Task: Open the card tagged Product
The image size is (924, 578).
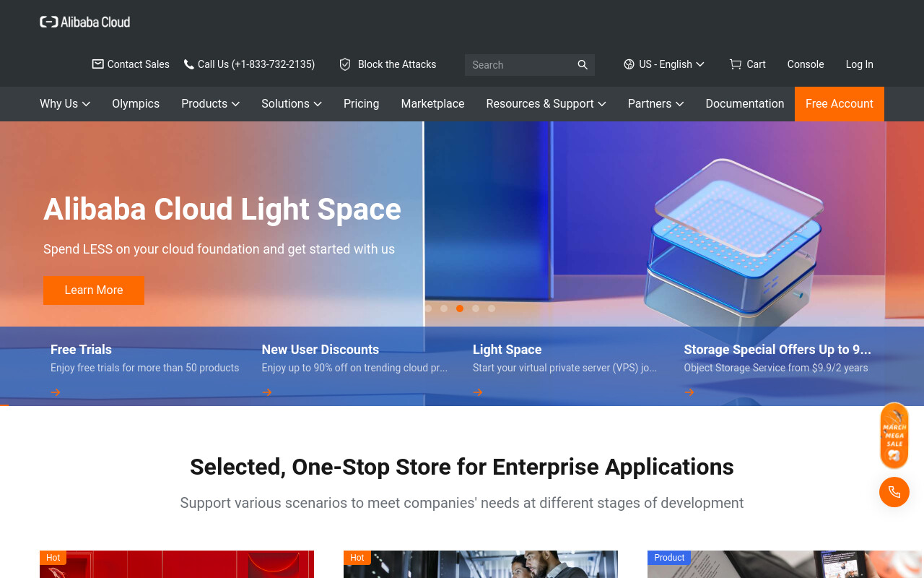Action: point(785,564)
